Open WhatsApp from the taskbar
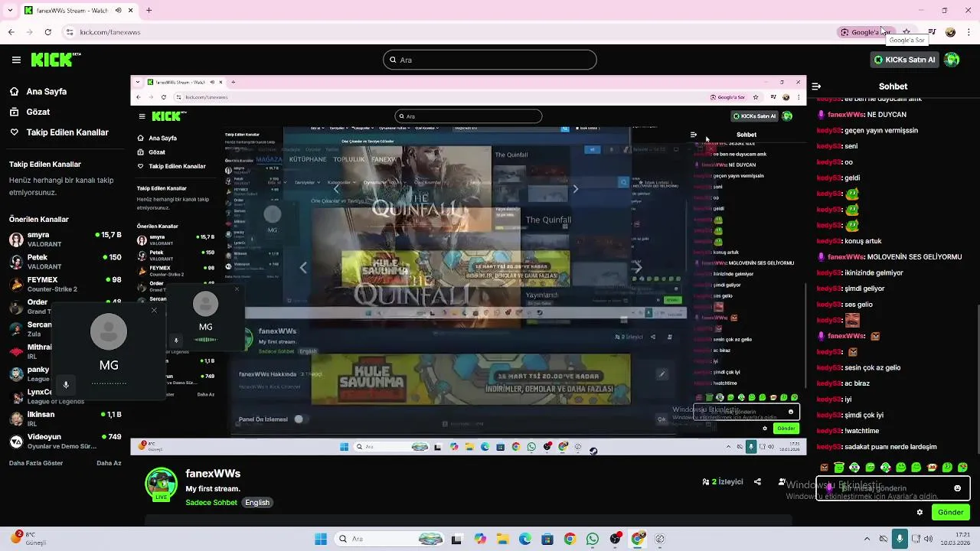The image size is (980, 551). (x=593, y=539)
